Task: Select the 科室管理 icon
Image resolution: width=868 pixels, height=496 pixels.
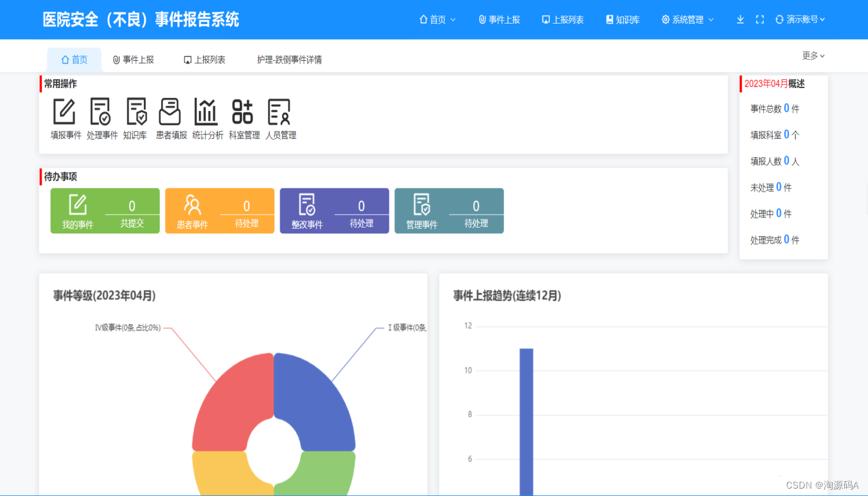Action: (x=243, y=112)
